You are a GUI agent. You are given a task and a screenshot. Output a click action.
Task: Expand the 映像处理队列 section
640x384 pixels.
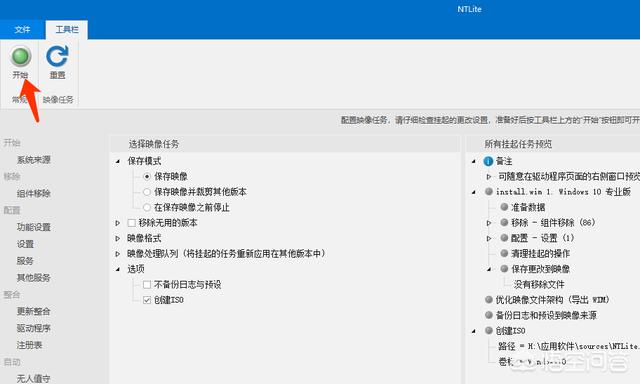(118, 254)
